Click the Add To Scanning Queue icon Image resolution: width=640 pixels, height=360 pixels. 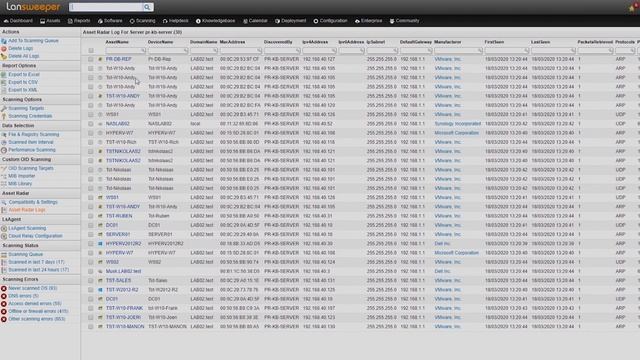pos(4,41)
